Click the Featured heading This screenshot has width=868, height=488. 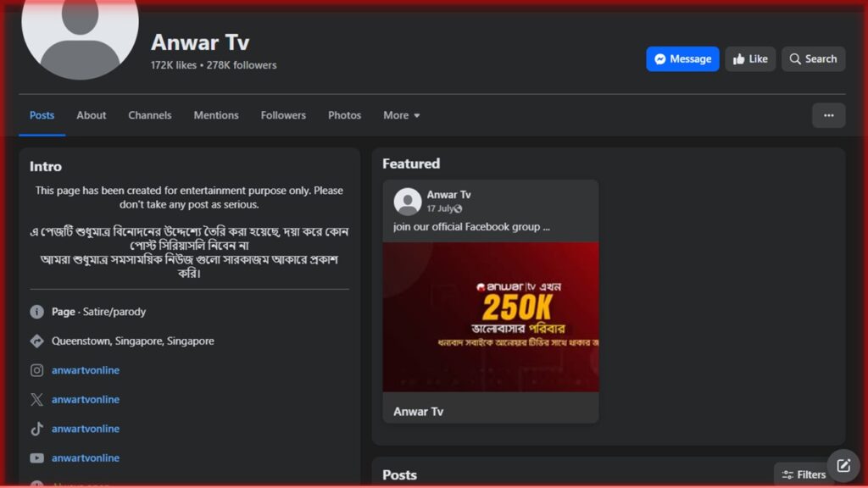[x=411, y=164]
